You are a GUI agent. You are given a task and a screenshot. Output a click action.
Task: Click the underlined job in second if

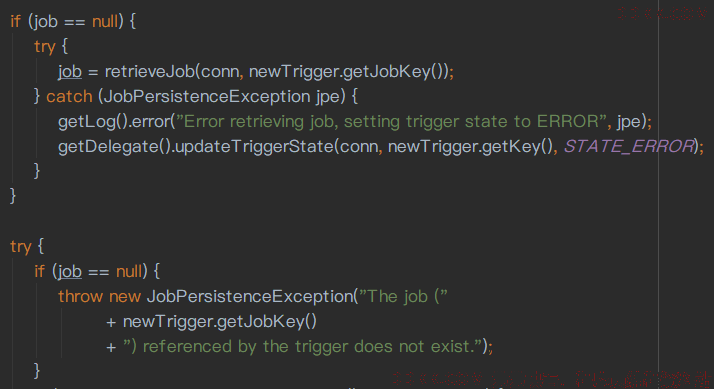click(70, 272)
